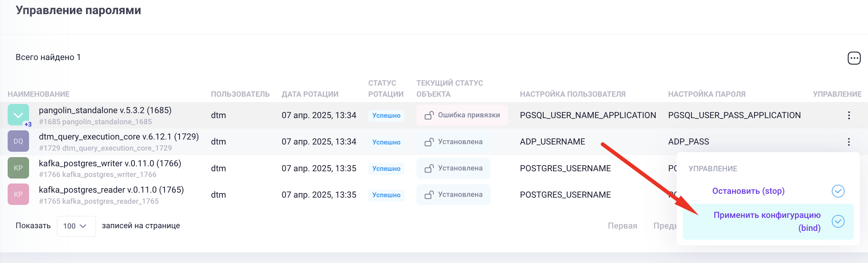Sort by the ПОЛЬЗОВАТЕЛЬ column header

[x=240, y=94]
